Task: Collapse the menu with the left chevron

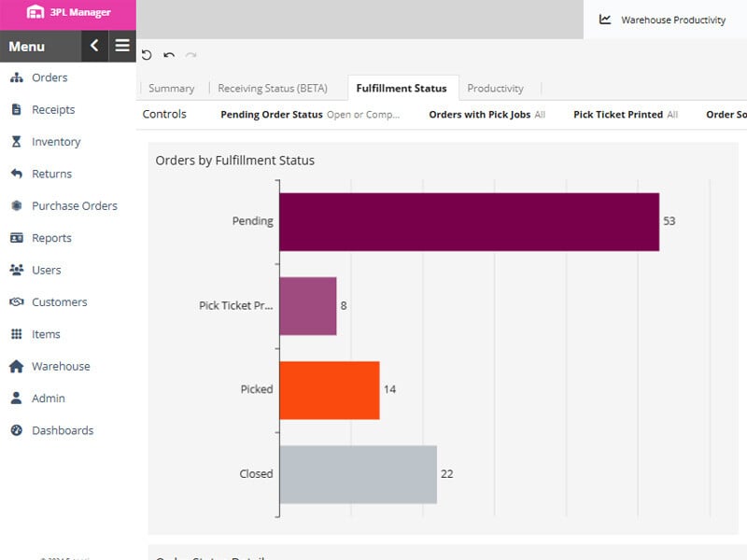Action: tap(95, 46)
